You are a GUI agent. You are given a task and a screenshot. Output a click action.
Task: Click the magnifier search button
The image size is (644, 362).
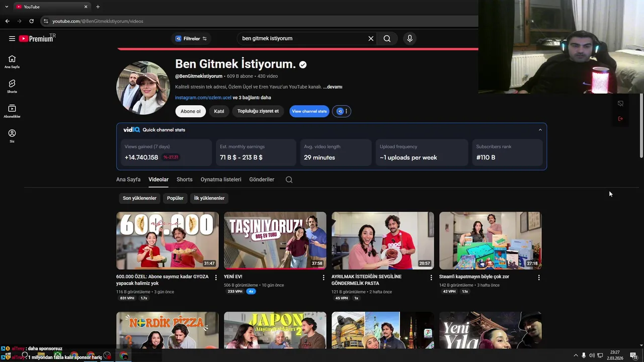(x=387, y=38)
